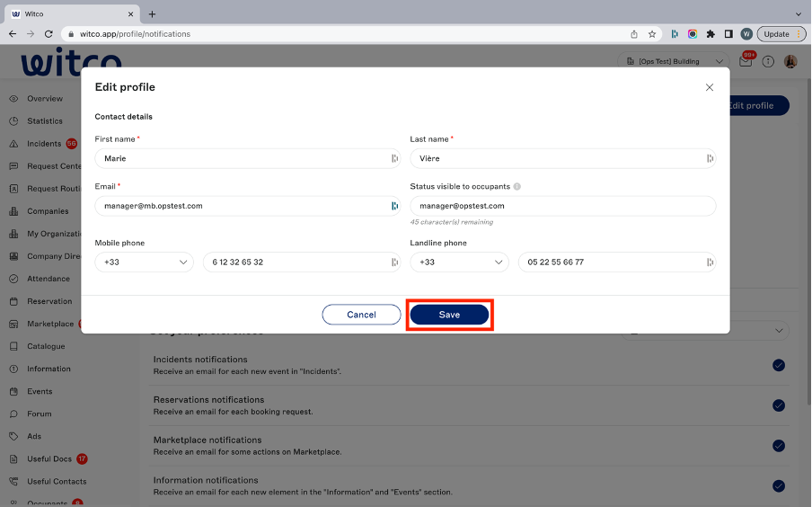Close the Edit profile dialog
812x507 pixels.
(x=710, y=87)
